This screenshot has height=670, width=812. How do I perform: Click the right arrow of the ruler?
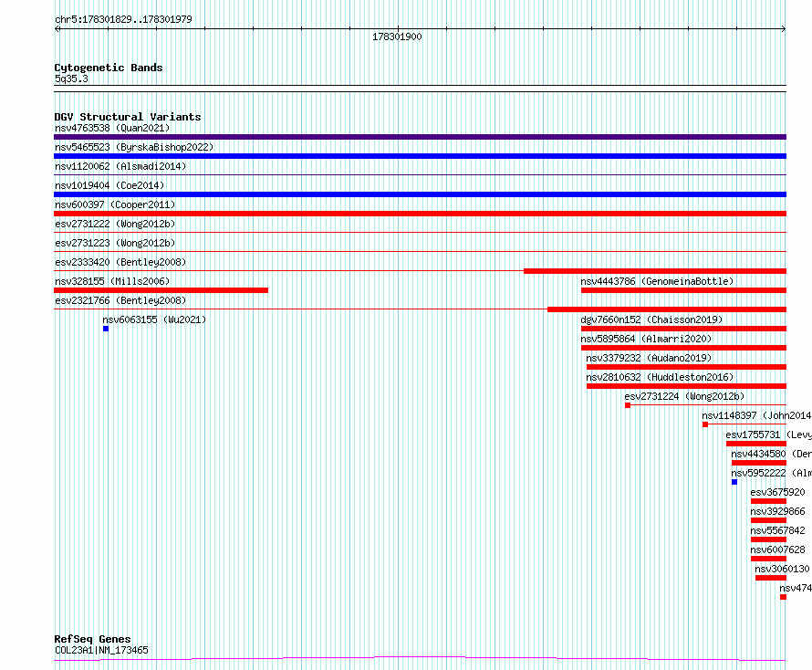tap(784, 29)
